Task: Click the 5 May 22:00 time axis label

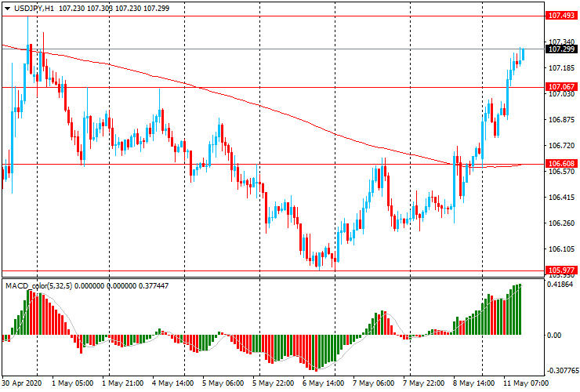Action: [274, 383]
